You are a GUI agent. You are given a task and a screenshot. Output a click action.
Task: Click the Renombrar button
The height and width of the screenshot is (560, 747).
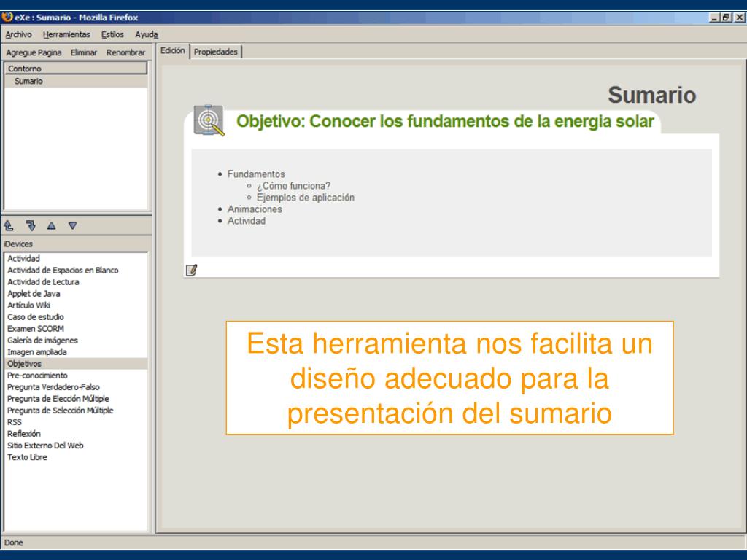(x=125, y=52)
